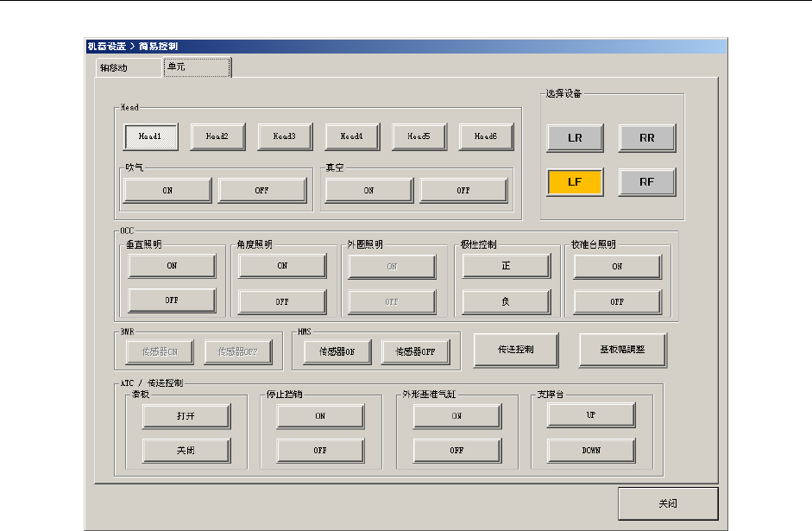Select the Head2 button
The width and height of the screenshot is (812, 531).
coord(217,136)
